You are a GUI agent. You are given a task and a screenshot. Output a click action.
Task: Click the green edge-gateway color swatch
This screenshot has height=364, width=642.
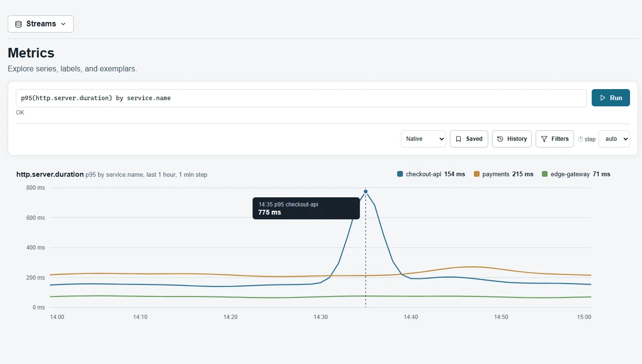click(545, 174)
